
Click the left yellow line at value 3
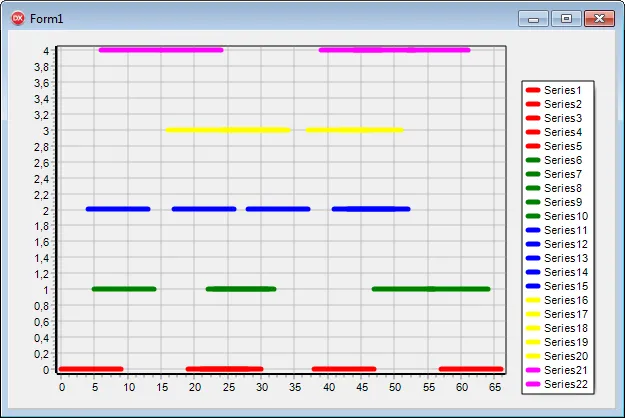[x=228, y=130]
